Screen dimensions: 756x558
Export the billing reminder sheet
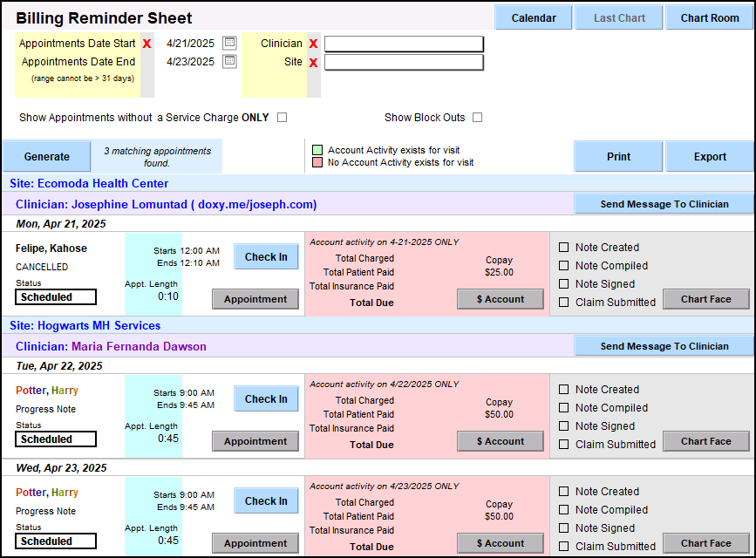click(x=710, y=157)
